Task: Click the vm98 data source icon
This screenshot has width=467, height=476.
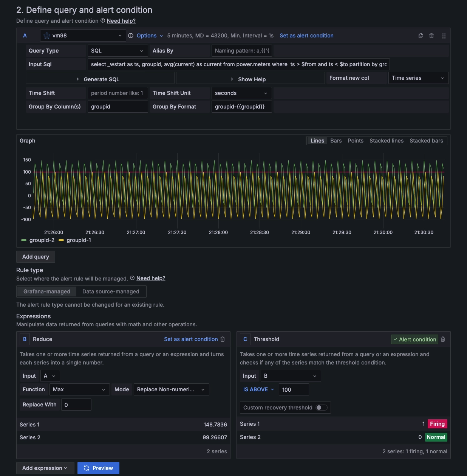Action: tap(47, 36)
